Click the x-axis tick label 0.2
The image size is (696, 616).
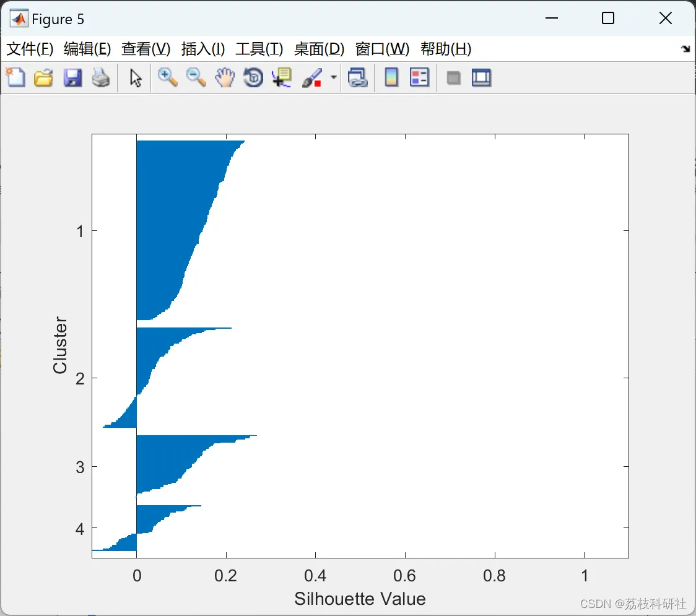point(226,576)
